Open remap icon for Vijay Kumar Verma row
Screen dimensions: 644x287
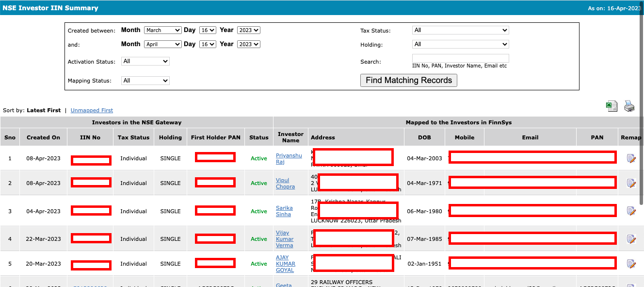click(x=631, y=239)
